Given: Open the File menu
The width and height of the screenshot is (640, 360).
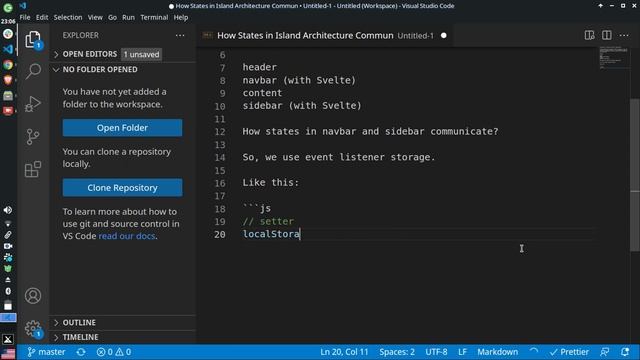Looking at the screenshot, I should 25,18.
